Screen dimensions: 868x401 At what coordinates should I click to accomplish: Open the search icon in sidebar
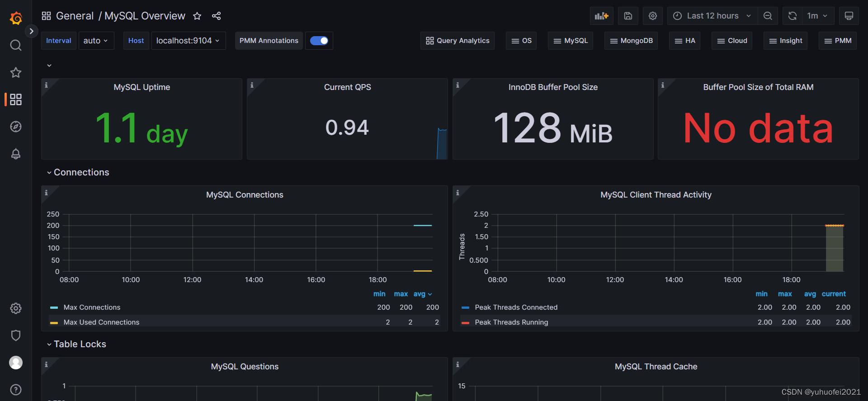click(16, 45)
